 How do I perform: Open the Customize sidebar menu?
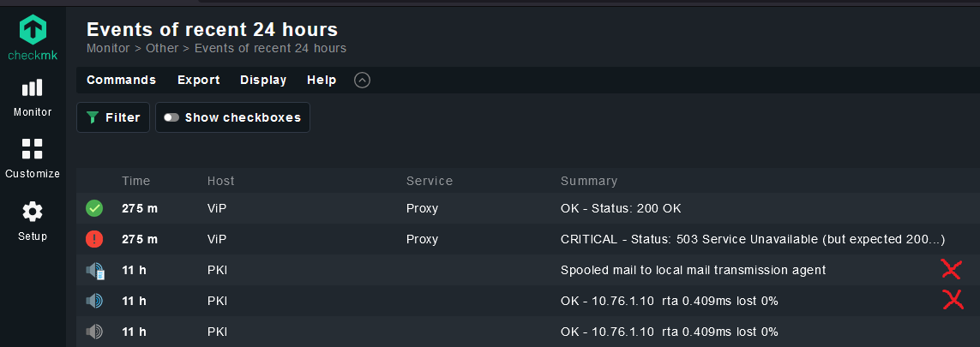[33, 159]
